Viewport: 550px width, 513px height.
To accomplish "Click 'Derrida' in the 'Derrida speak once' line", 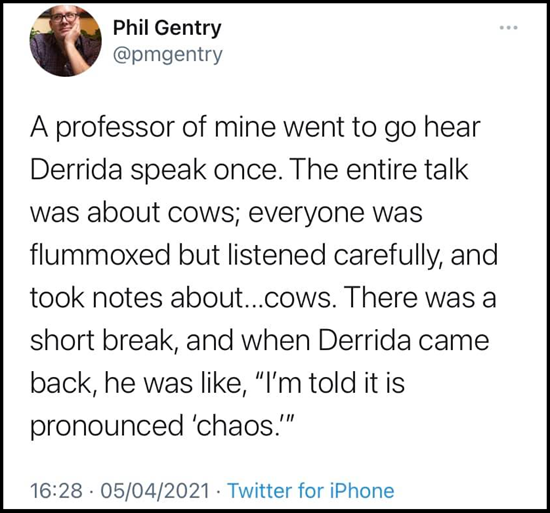I will [x=76, y=170].
